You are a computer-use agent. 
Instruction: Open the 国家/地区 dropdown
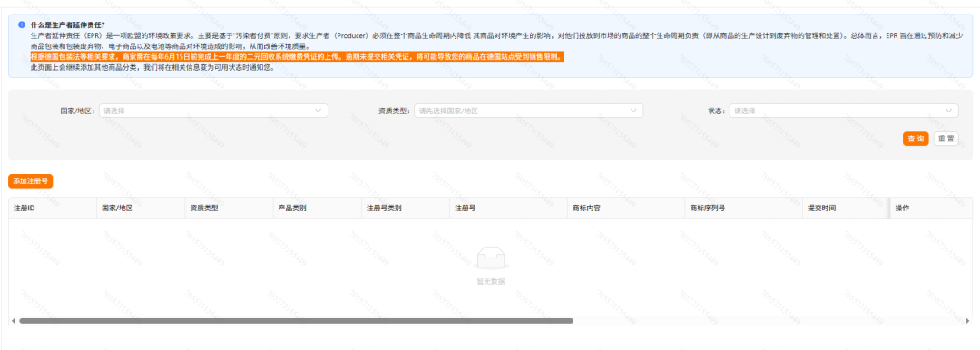[213, 111]
